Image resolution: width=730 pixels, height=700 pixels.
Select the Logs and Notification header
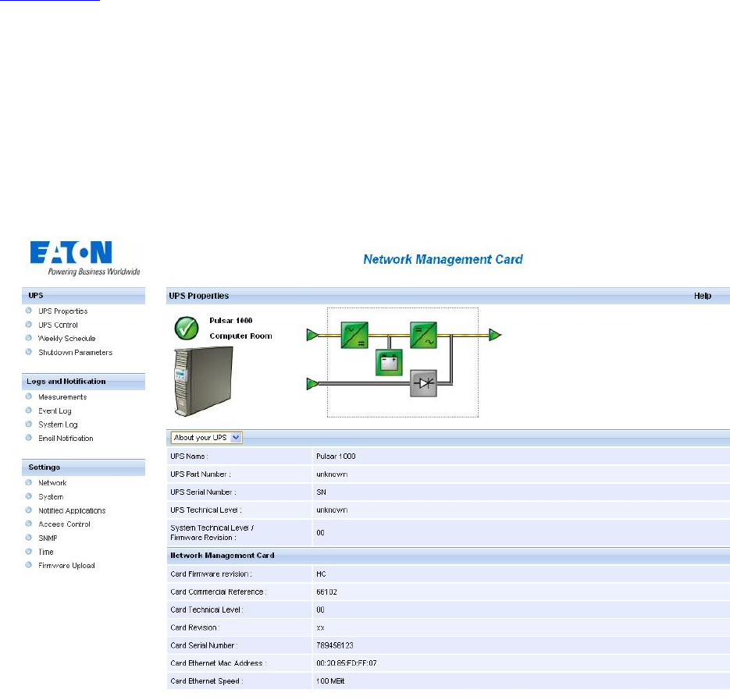pyautogui.click(x=84, y=381)
